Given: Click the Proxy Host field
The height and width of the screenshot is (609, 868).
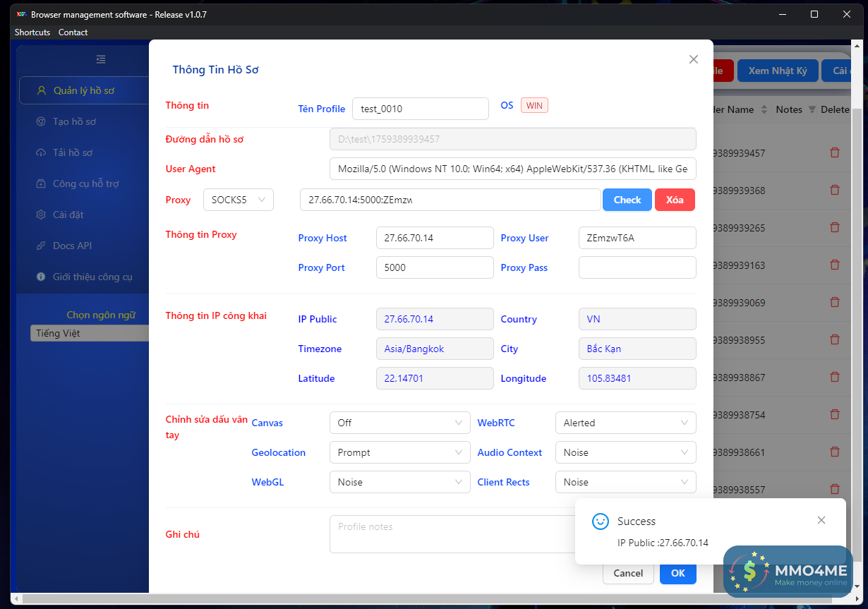Looking at the screenshot, I should [x=435, y=238].
